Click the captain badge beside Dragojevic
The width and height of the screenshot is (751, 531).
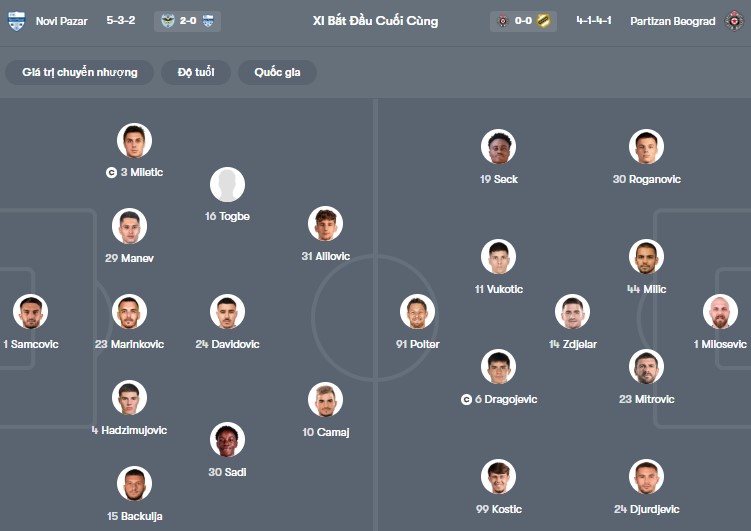pos(466,400)
